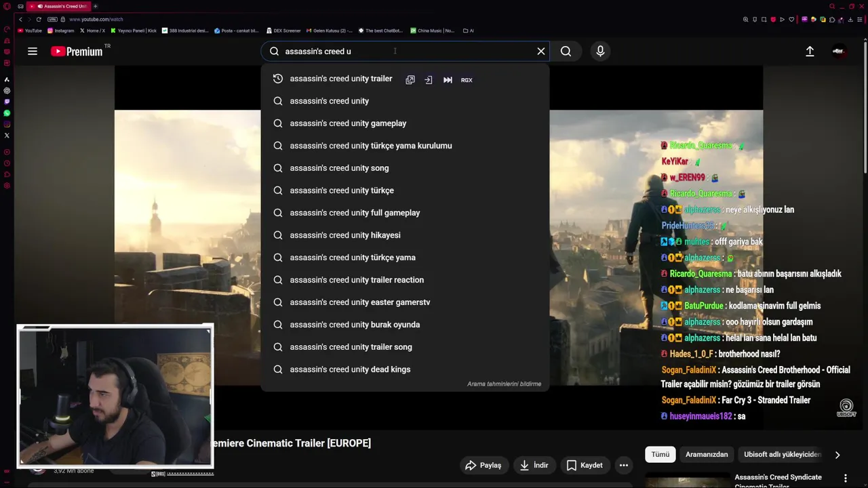
Task: Click the arrow-in-box icon on first suggestion
Action: [429, 80]
